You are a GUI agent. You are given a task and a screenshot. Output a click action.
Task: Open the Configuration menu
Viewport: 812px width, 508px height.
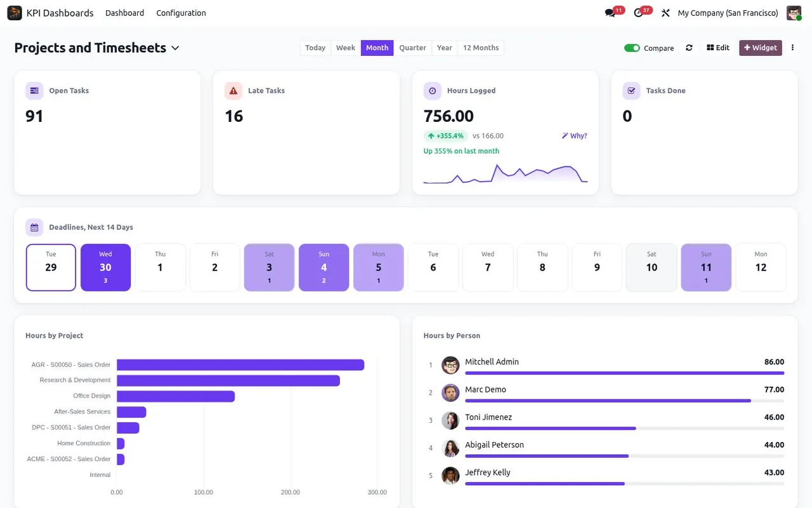(181, 13)
